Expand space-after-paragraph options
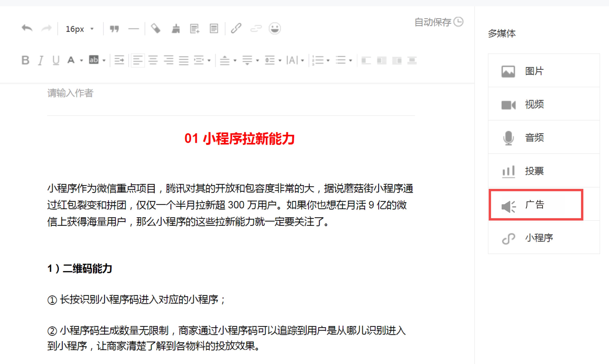Image resolution: width=609 pixels, height=364 pixels. click(x=257, y=60)
